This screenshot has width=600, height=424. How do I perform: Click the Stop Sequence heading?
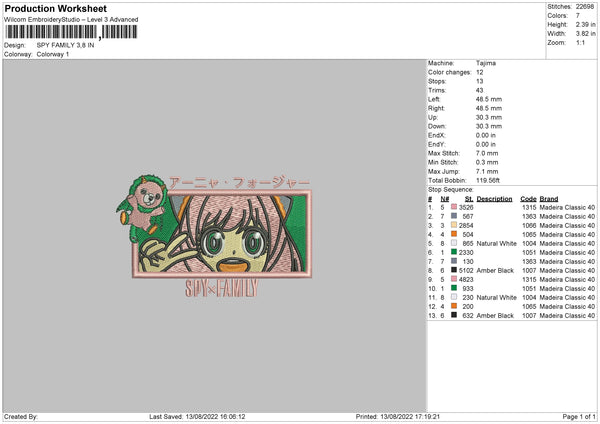coord(451,190)
